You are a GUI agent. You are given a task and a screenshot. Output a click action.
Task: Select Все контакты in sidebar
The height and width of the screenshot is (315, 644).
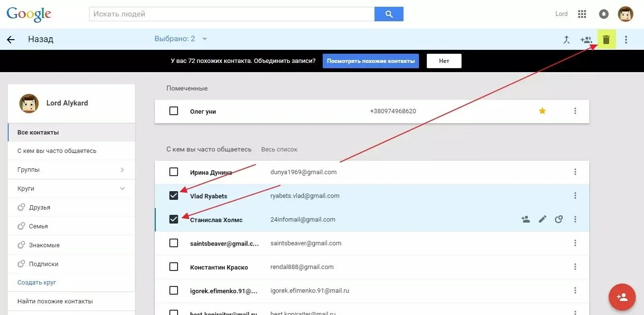pyautogui.click(x=71, y=132)
